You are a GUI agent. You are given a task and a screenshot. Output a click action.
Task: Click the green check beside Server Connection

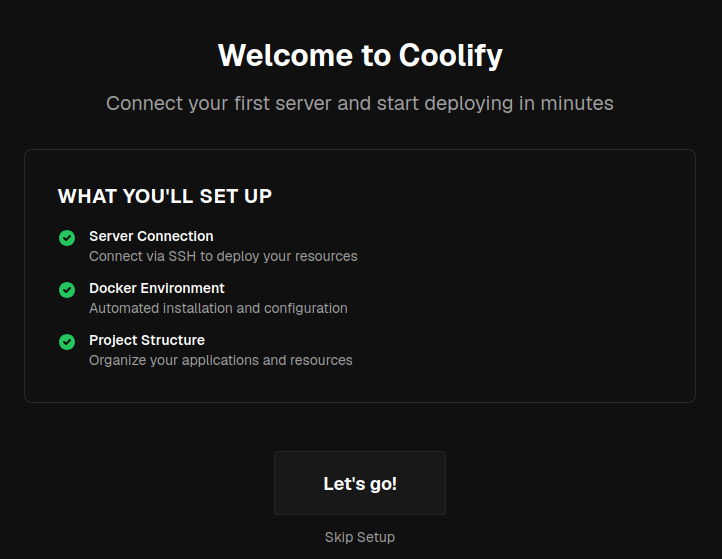(67, 238)
